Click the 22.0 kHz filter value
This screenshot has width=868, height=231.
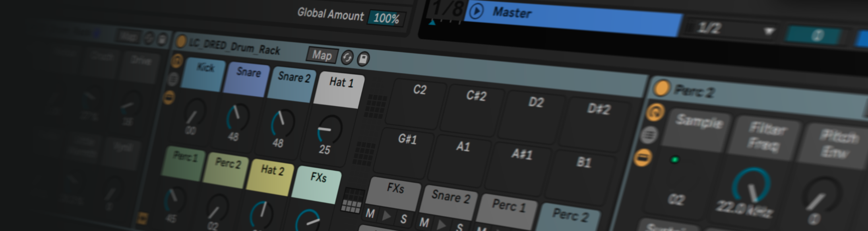[744, 210]
